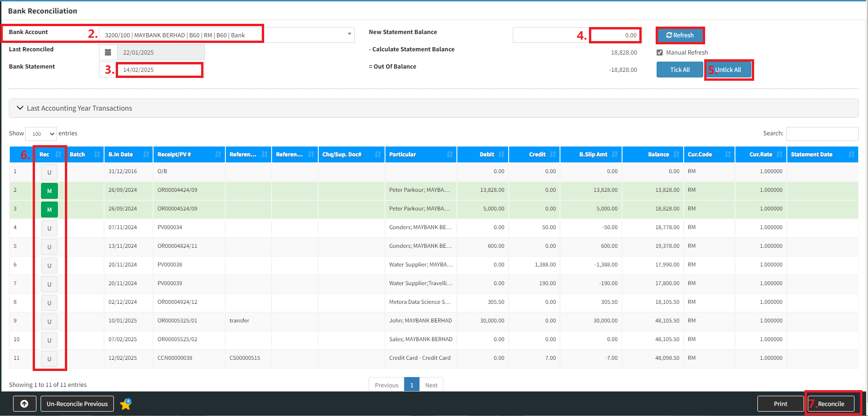This screenshot has width=868, height=420.
Task: Click the star favorite icon in footer
Action: click(x=126, y=404)
